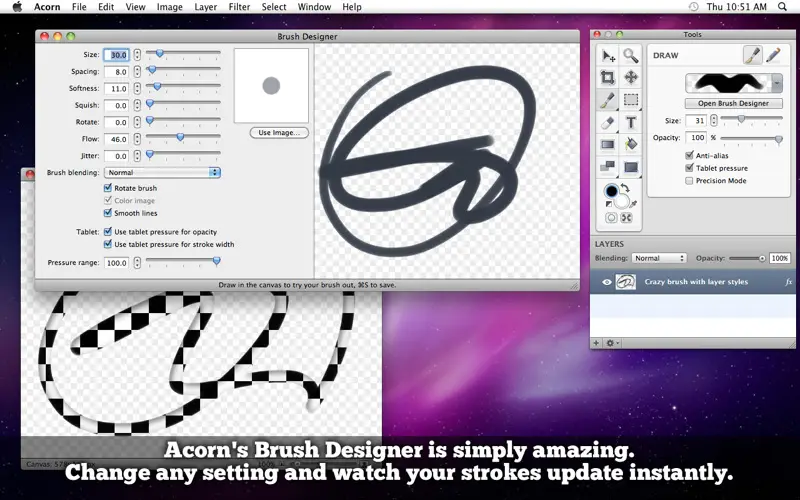Click Brush Designer Size stepper

click(137, 55)
